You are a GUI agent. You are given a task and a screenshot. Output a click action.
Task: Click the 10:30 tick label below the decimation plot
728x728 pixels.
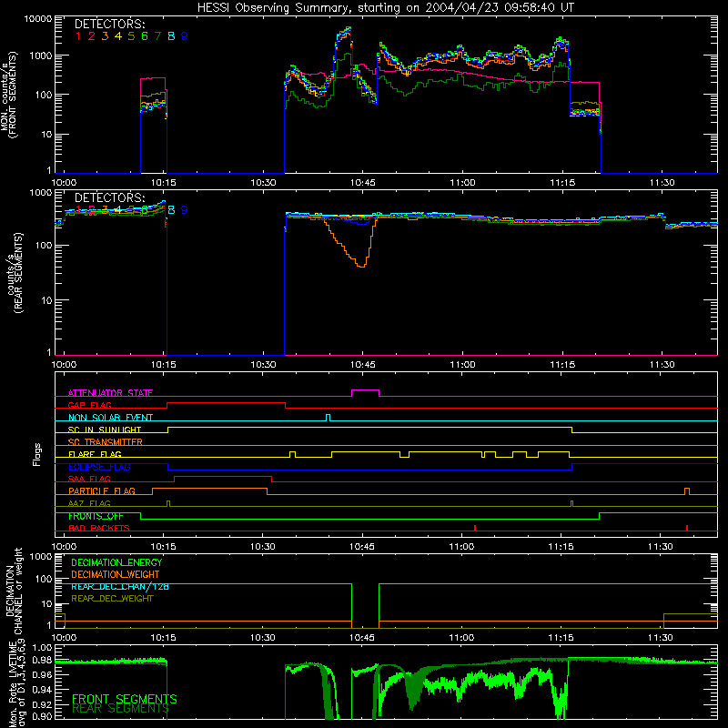(262, 637)
